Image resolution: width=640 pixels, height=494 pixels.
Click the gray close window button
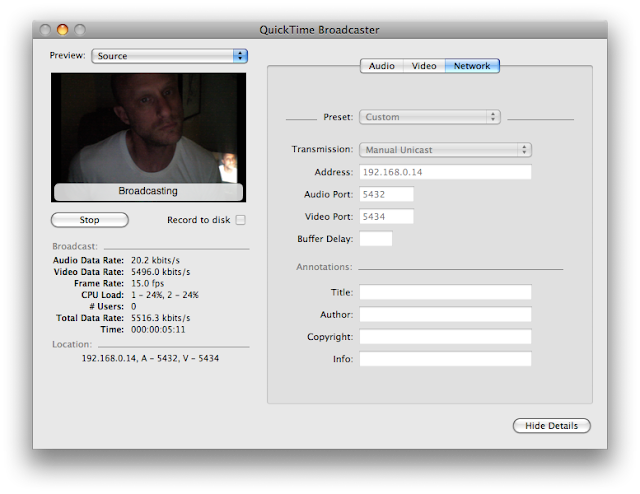tap(45, 29)
